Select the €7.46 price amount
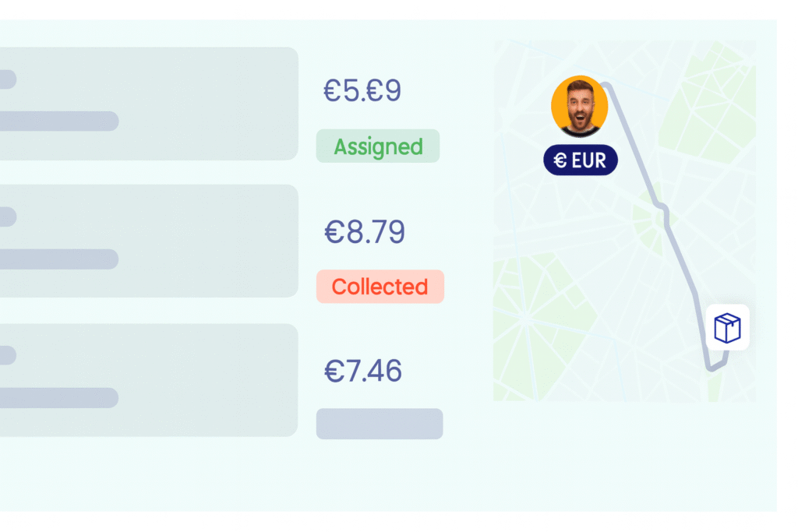Image resolution: width=798 pixels, height=532 pixels. tap(363, 371)
